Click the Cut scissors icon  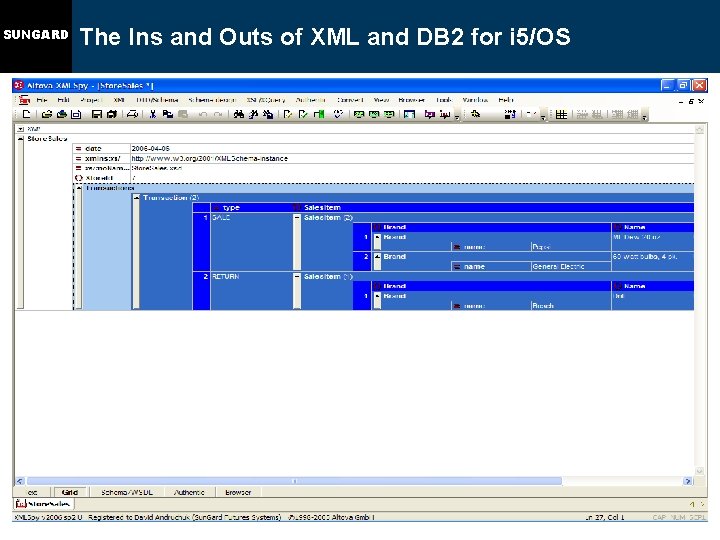click(152, 114)
